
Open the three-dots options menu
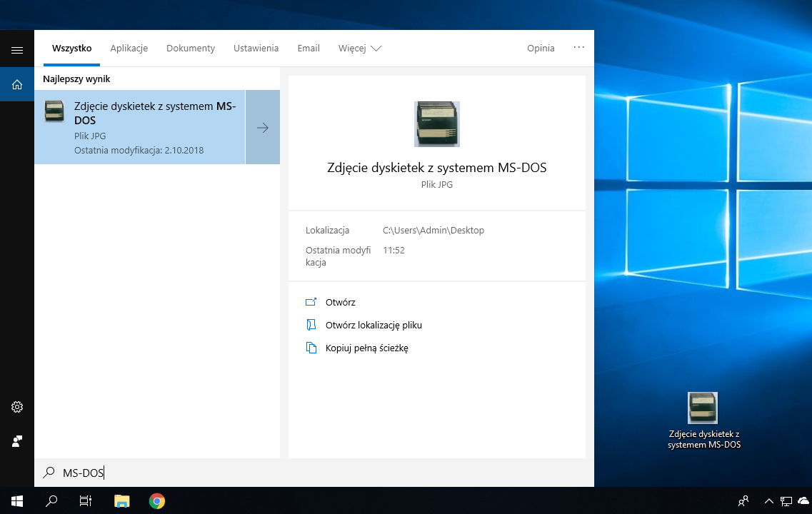point(578,48)
